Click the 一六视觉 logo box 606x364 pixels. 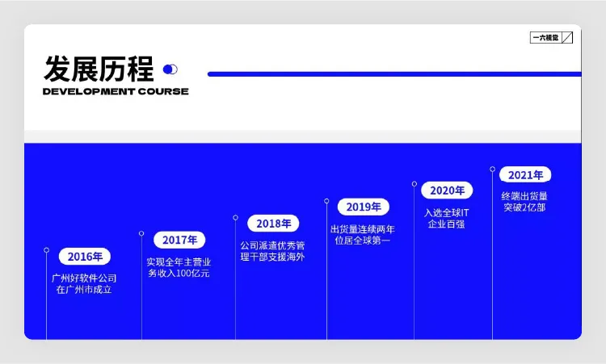tap(551, 37)
